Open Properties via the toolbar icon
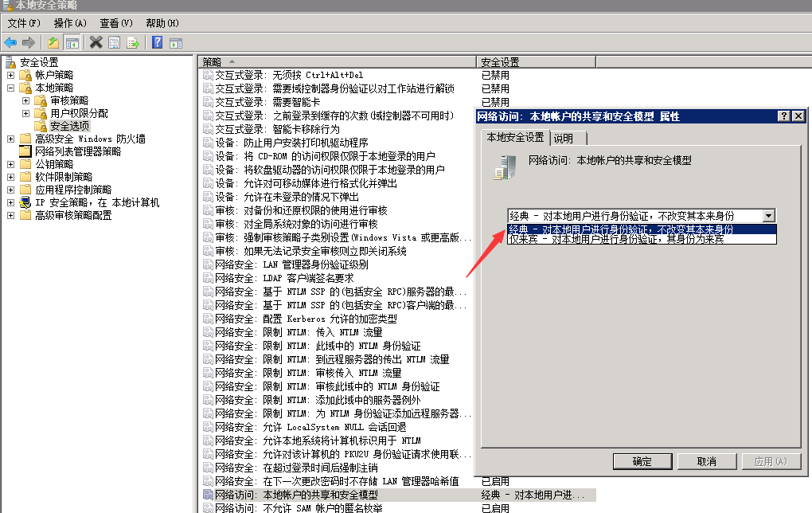 click(x=115, y=42)
